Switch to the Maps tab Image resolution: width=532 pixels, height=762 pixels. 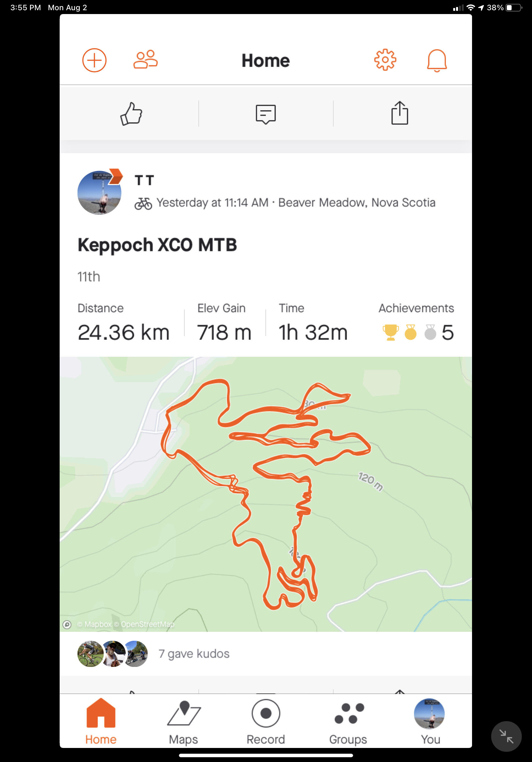pos(183,722)
